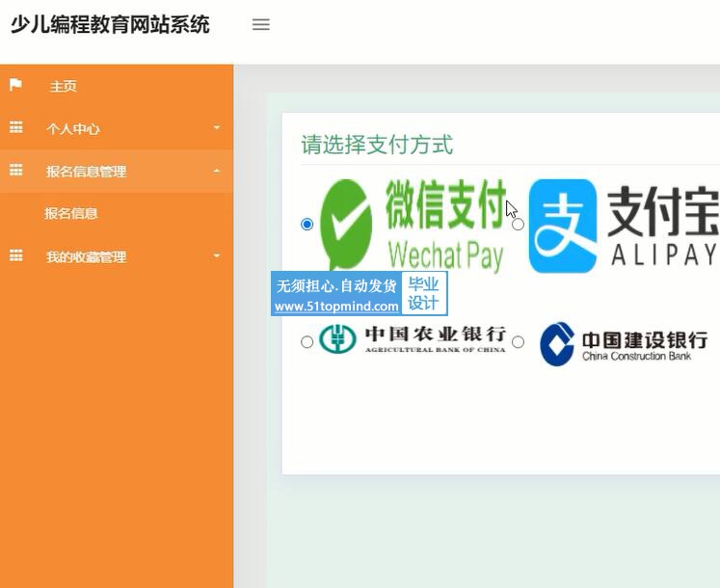Click the flag icon beside 主页
This screenshot has height=588, width=720.
[15, 85]
